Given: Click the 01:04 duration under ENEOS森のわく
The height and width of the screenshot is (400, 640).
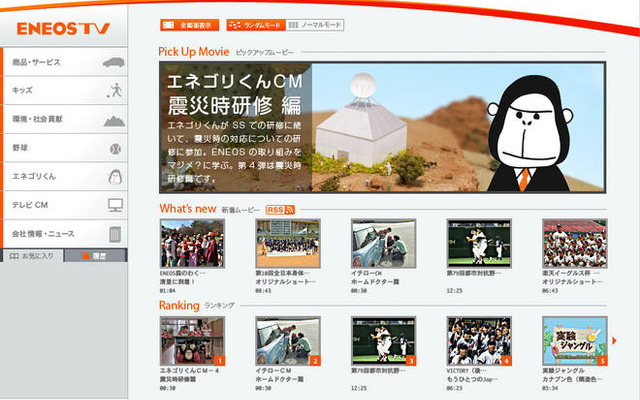Looking at the screenshot, I should [x=168, y=291].
